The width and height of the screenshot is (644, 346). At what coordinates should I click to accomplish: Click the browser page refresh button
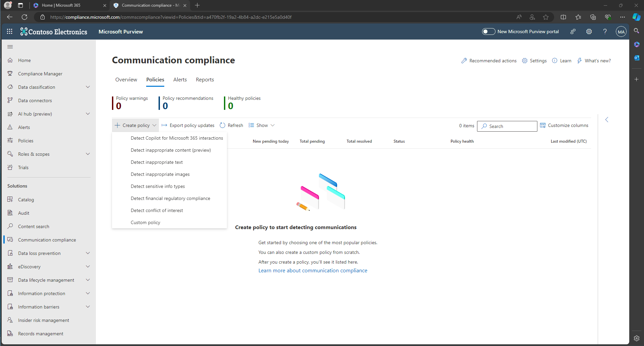coord(24,17)
